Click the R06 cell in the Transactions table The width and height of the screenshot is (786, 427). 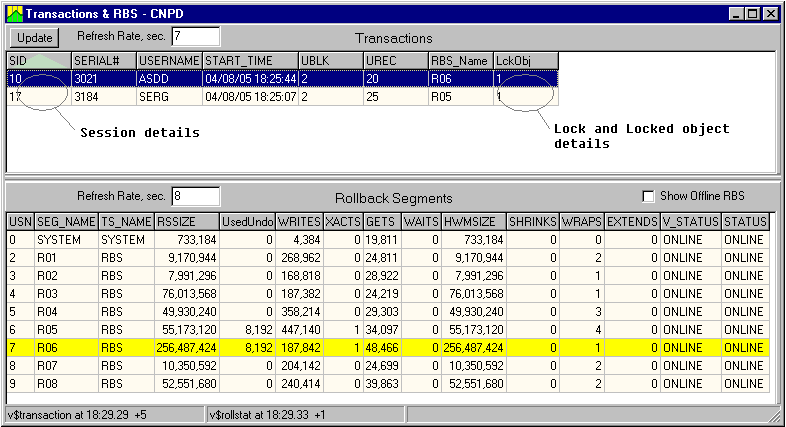(x=461, y=79)
